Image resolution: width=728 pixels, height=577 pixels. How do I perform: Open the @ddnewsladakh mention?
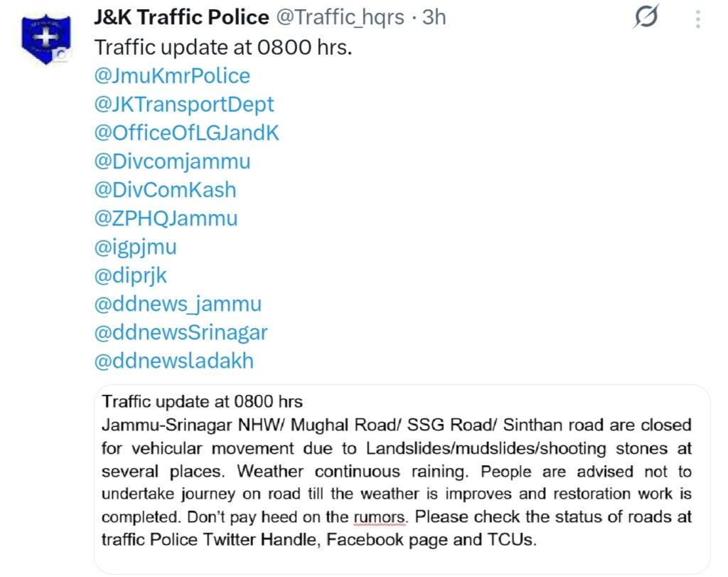tap(174, 361)
